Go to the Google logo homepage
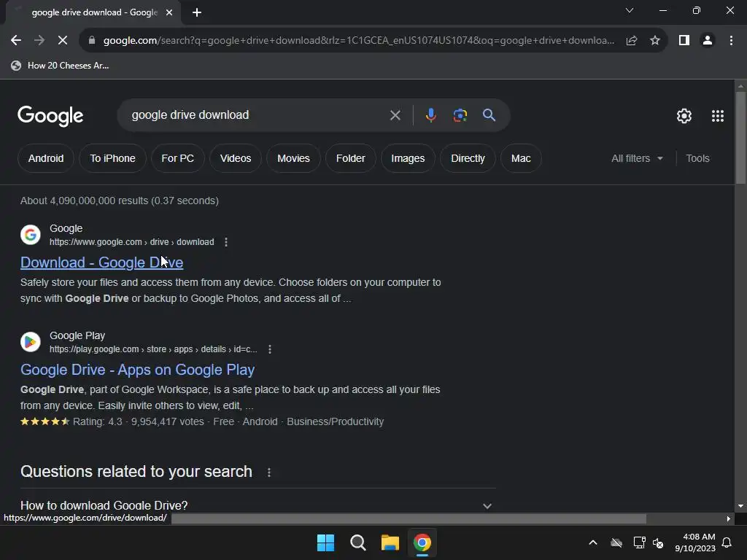747x560 pixels. point(50,116)
